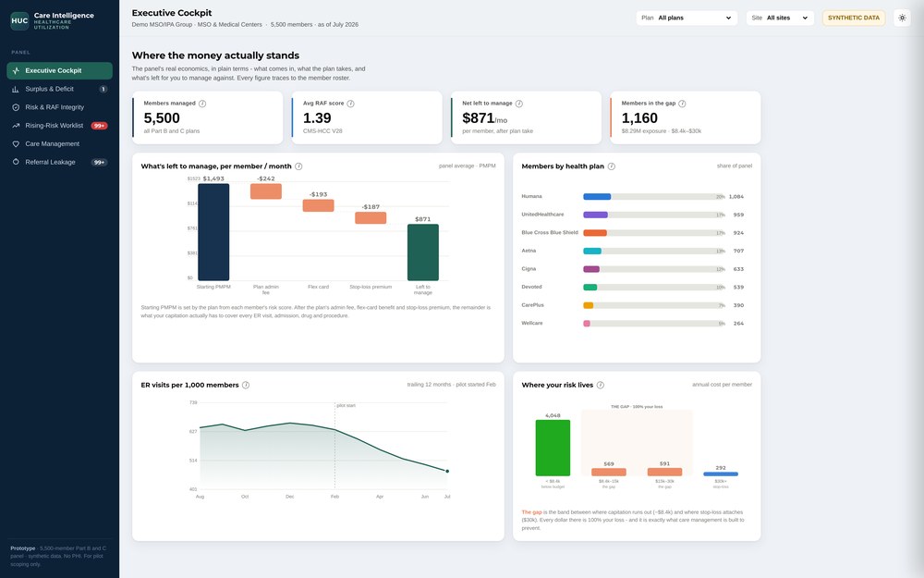Click info icon beside What's left to manage
924x578 pixels.
[x=298, y=166]
